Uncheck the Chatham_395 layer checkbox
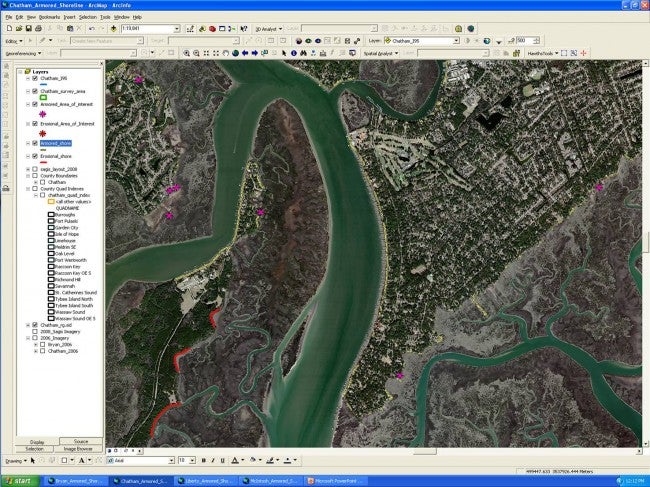This screenshot has height=487, width=650. click(34, 79)
